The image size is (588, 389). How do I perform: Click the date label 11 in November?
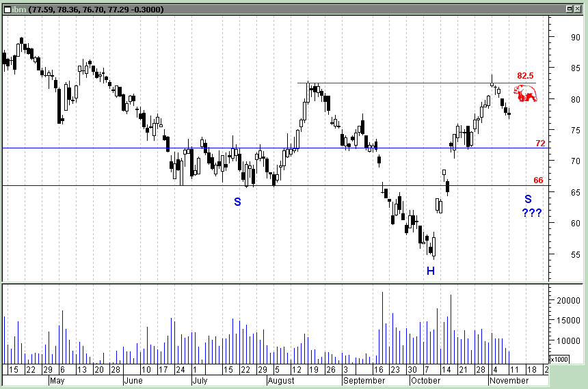[514, 370]
